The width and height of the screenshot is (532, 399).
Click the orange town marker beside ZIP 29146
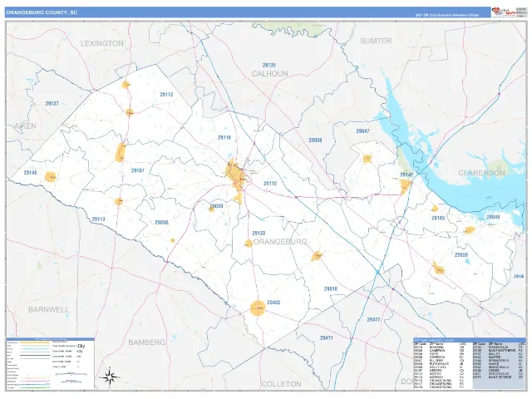tap(51, 177)
